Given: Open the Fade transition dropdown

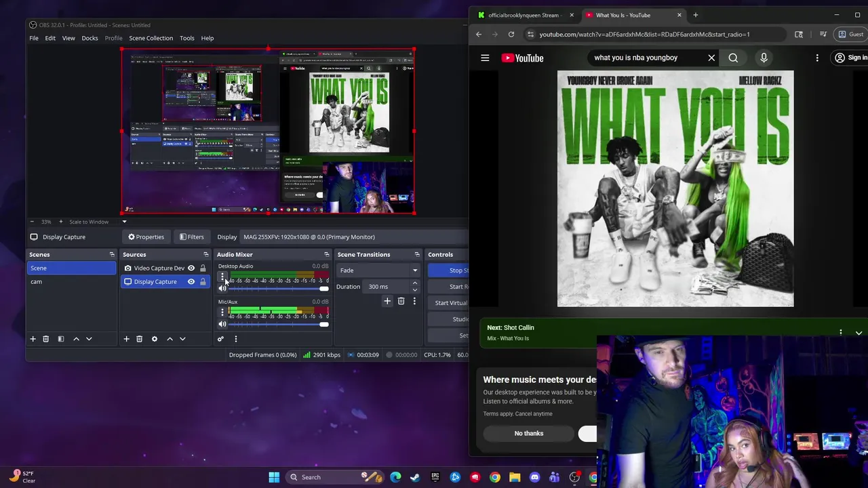Looking at the screenshot, I should pyautogui.click(x=379, y=270).
